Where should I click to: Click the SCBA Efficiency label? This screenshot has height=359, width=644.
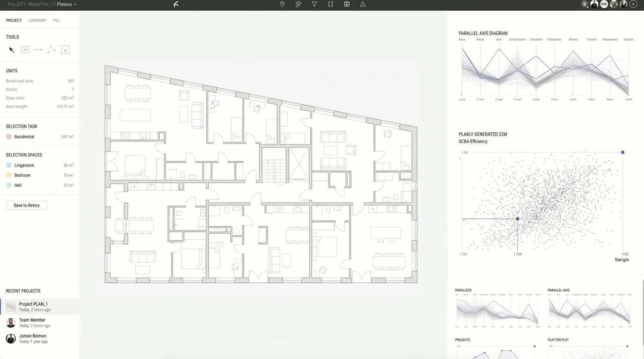[x=473, y=142]
